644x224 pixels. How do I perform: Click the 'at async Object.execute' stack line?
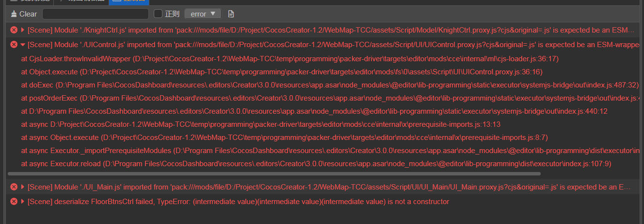[x=284, y=138]
